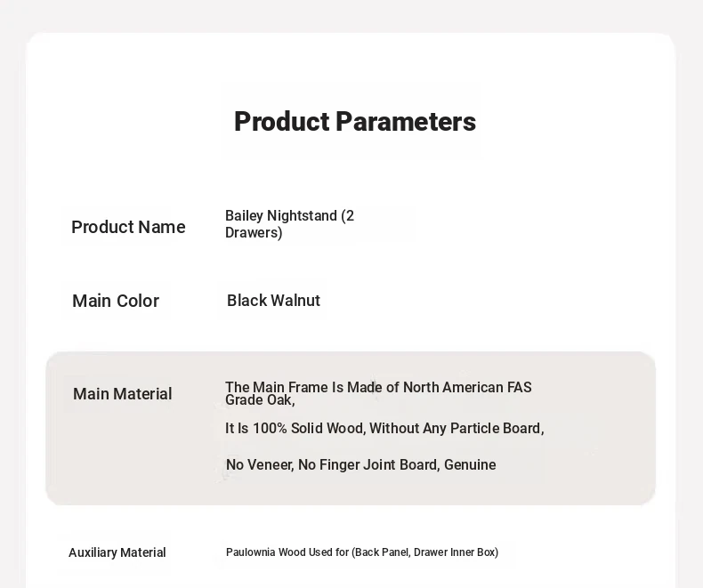Select the Main Color label
This screenshot has width=703, height=588.
[116, 301]
